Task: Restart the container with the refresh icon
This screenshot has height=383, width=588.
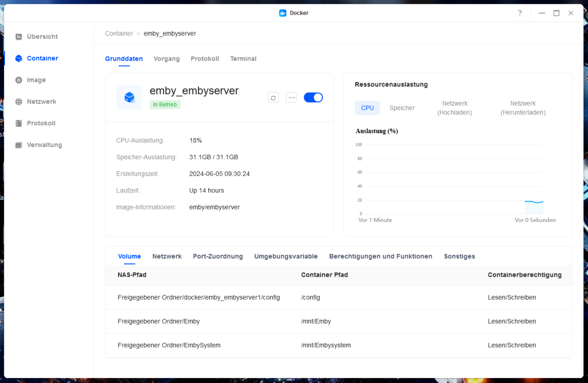Action: pos(273,97)
